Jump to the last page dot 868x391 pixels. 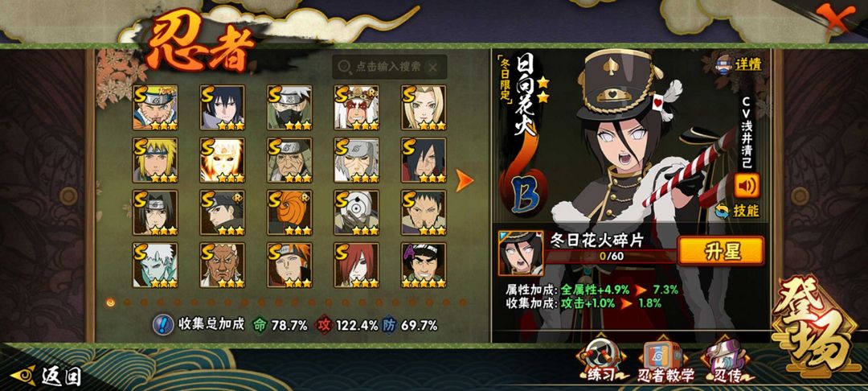pyautogui.click(x=463, y=303)
